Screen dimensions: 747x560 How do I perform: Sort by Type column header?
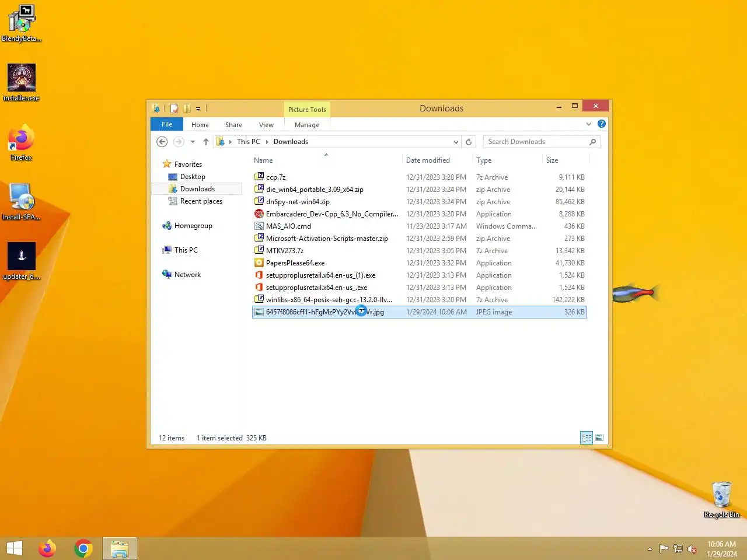(x=507, y=160)
